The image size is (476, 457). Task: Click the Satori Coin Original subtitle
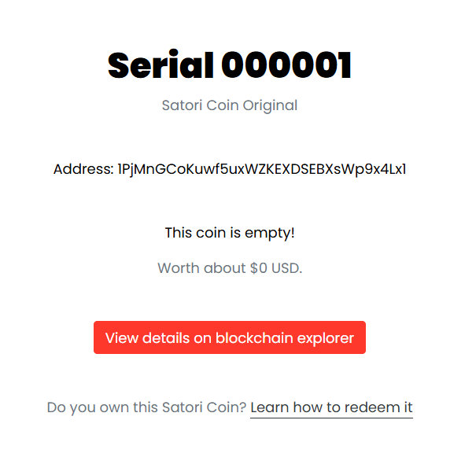click(229, 105)
